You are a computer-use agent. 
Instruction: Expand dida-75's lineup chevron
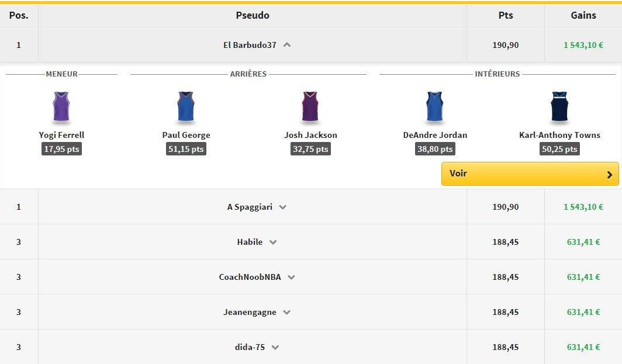tap(275, 347)
